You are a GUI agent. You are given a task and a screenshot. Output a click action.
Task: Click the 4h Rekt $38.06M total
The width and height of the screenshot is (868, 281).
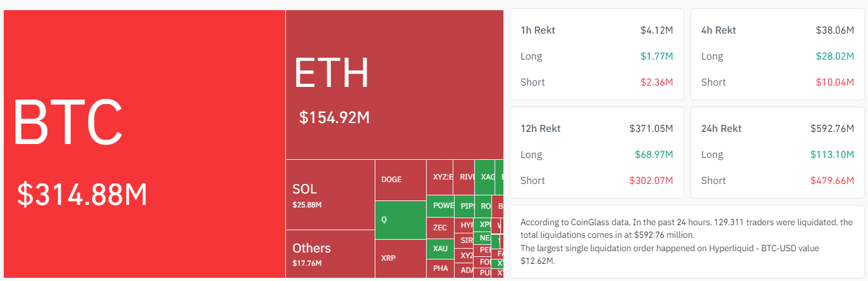click(x=834, y=30)
